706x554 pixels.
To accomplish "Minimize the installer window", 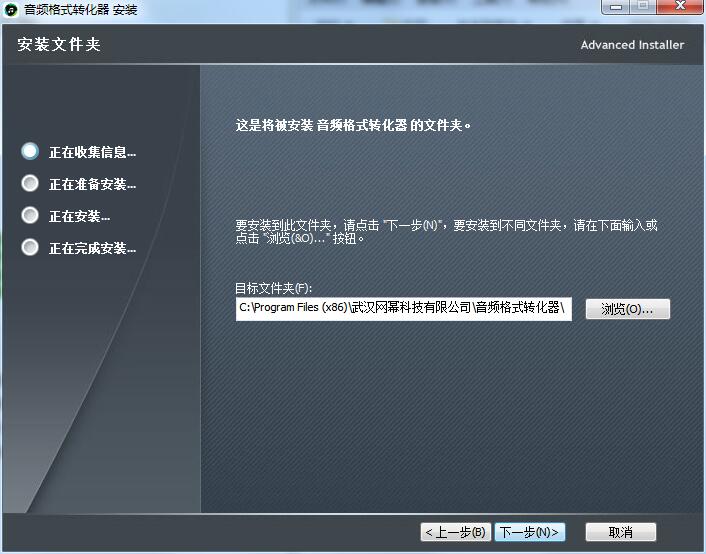I will (x=614, y=7).
